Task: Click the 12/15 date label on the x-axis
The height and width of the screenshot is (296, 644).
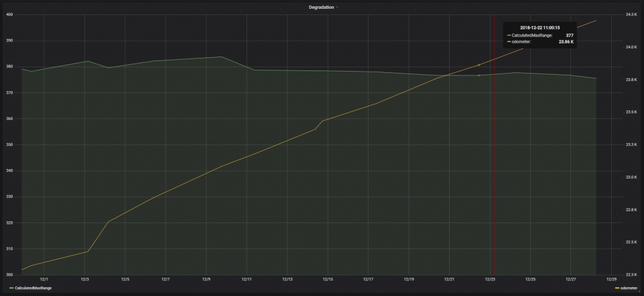Action: [x=328, y=278]
